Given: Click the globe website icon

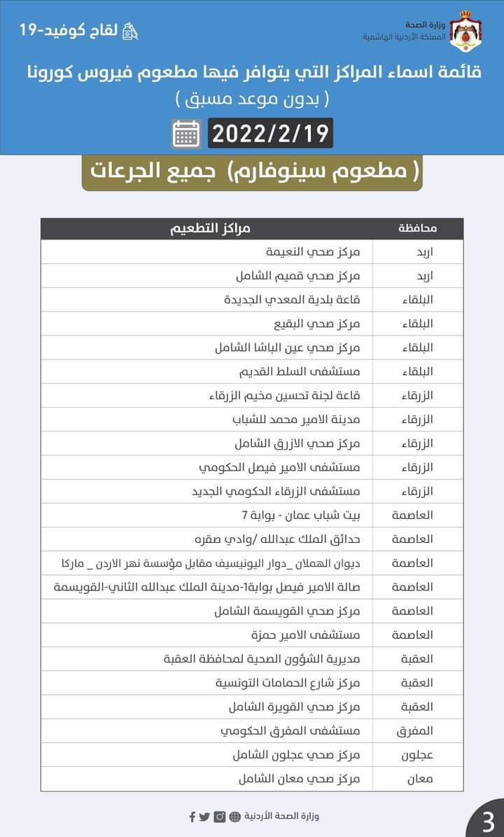Looking at the screenshot, I should [x=234, y=816].
